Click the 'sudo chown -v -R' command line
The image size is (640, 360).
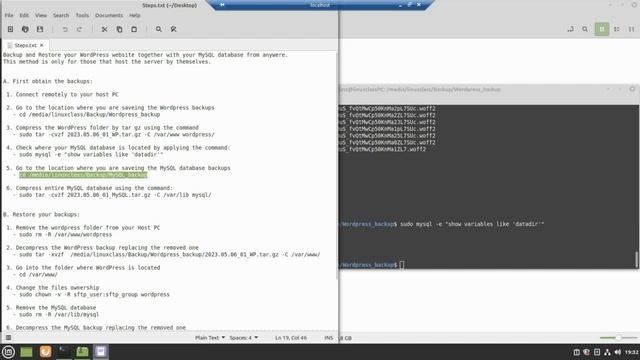[94, 294]
